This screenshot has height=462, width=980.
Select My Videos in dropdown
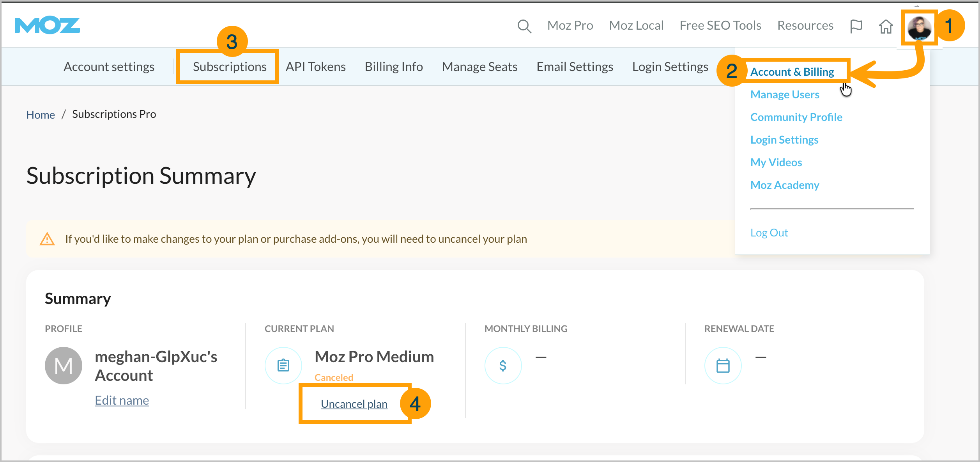click(x=776, y=162)
